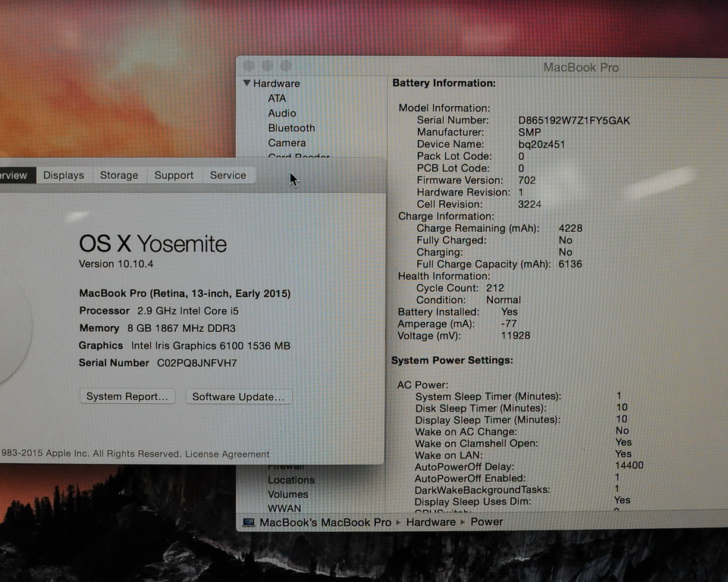The width and height of the screenshot is (728, 582).
Task: Open the Displays tab
Action: (64, 176)
